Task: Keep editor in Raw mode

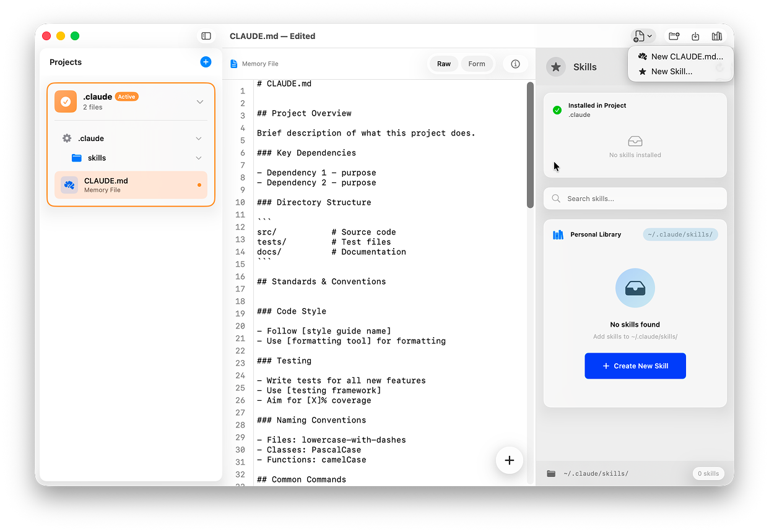Action: click(444, 64)
